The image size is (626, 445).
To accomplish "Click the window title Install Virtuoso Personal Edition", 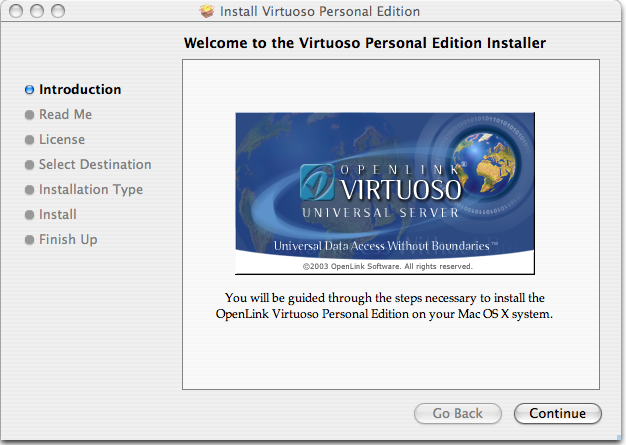I will [x=320, y=11].
